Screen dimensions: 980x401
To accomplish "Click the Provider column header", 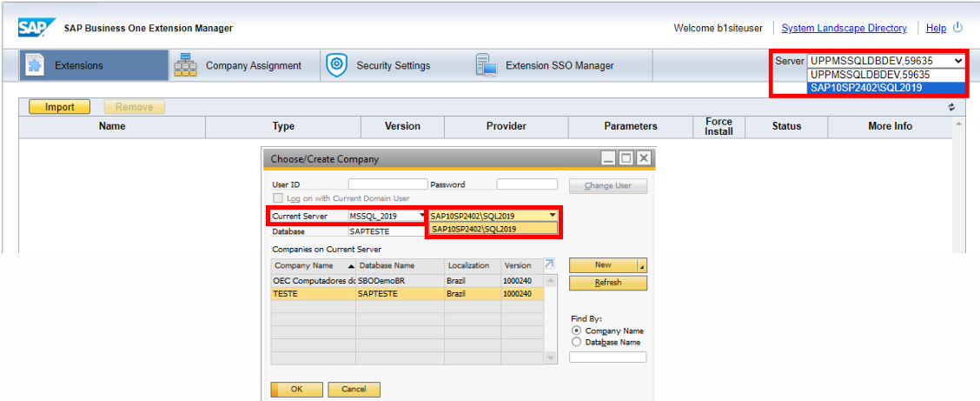I will click(x=507, y=126).
